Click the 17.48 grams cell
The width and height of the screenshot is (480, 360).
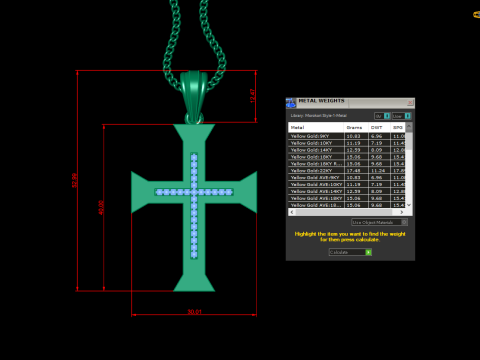point(356,171)
